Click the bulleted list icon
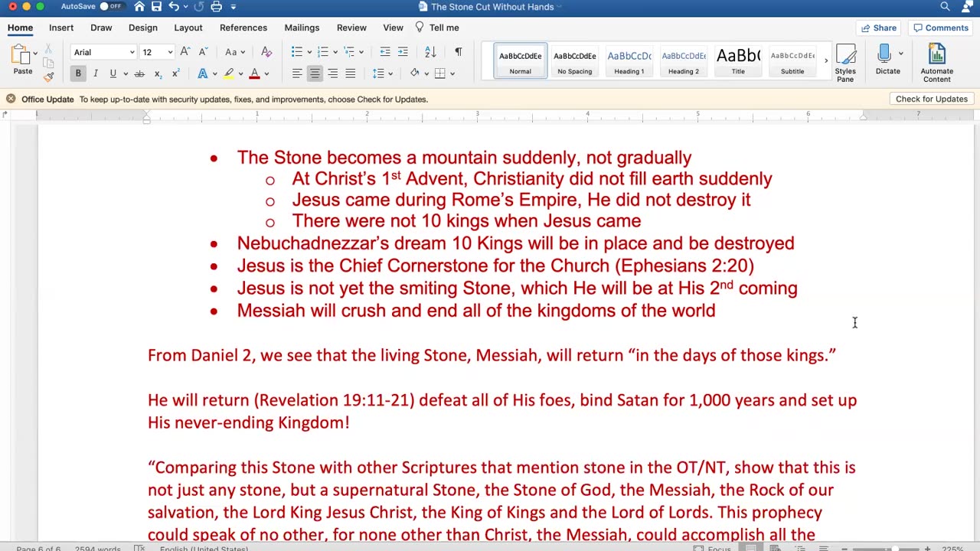 [296, 52]
